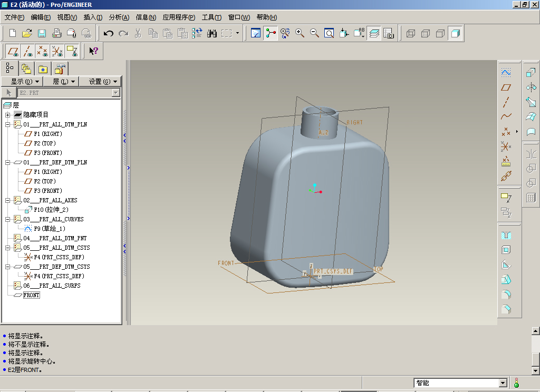Select the Round tool

point(506,294)
